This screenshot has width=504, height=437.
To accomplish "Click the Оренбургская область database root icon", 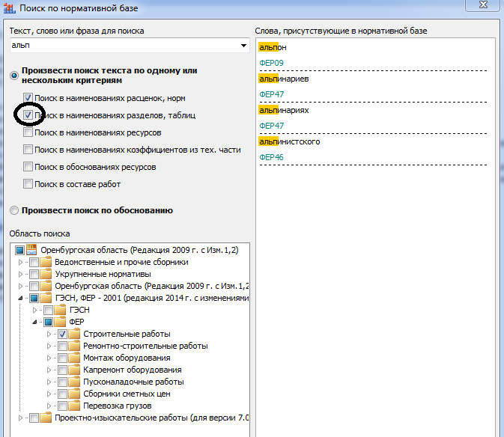I will 31,250.
